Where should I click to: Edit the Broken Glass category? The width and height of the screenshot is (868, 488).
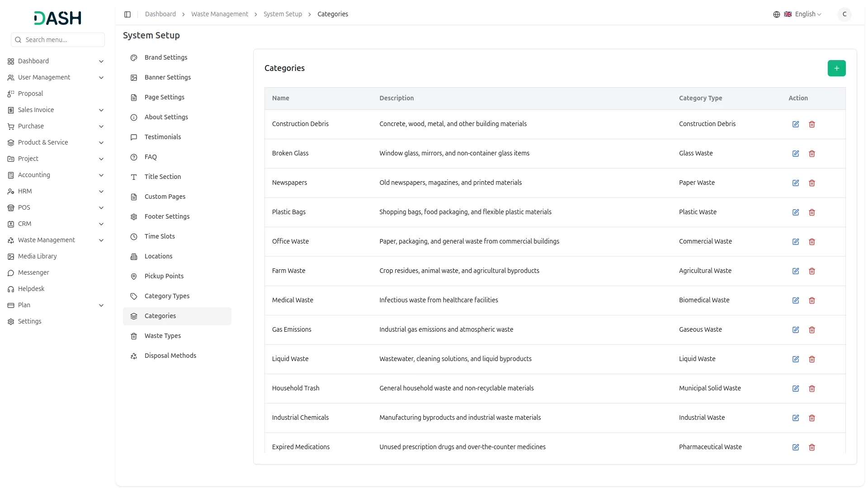coord(796,154)
